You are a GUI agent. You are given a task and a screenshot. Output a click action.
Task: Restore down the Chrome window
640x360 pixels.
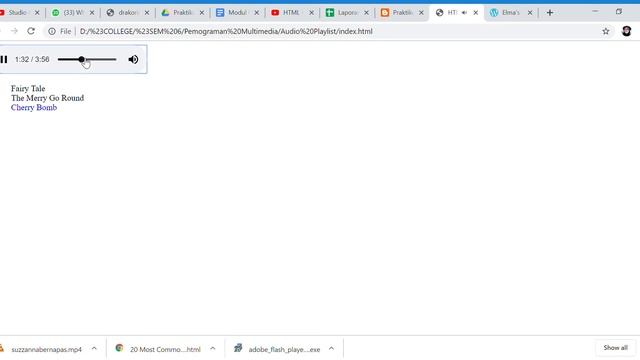pyautogui.click(x=619, y=11)
